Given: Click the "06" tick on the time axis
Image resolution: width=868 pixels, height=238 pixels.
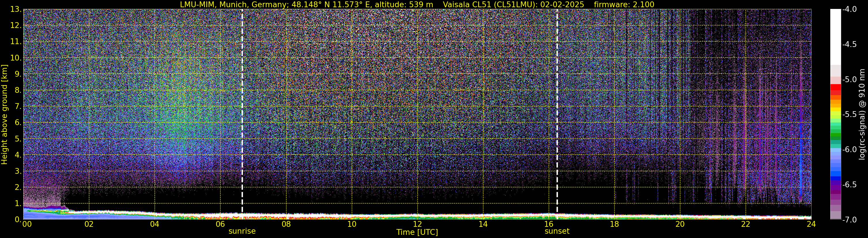Looking at the screenshot, I should pyautogui.click(x=220, y=224).
